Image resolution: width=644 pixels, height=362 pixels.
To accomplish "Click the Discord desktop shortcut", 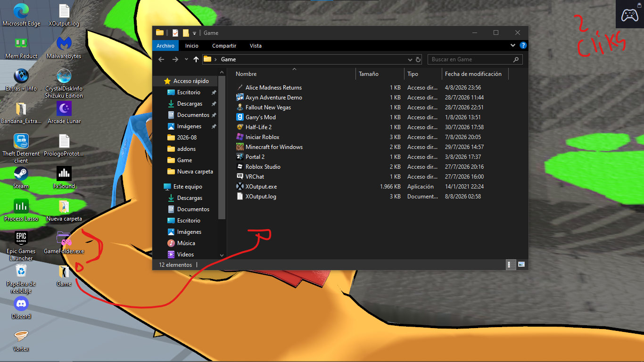I will [21, 308].
